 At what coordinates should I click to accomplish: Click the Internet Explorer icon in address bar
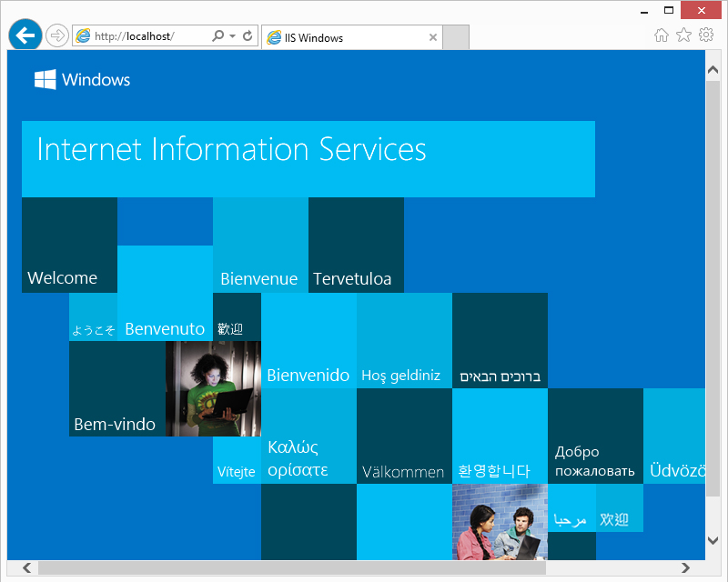tap(83, 35)
